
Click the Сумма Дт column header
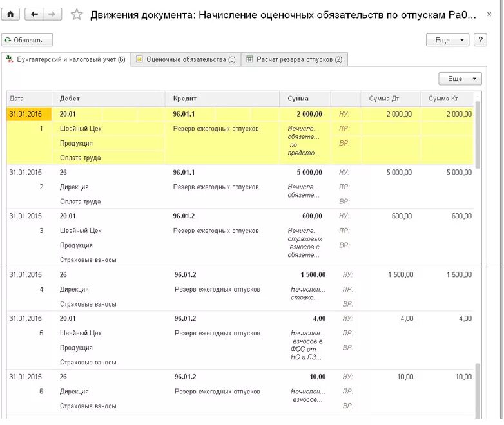(390, 99)
